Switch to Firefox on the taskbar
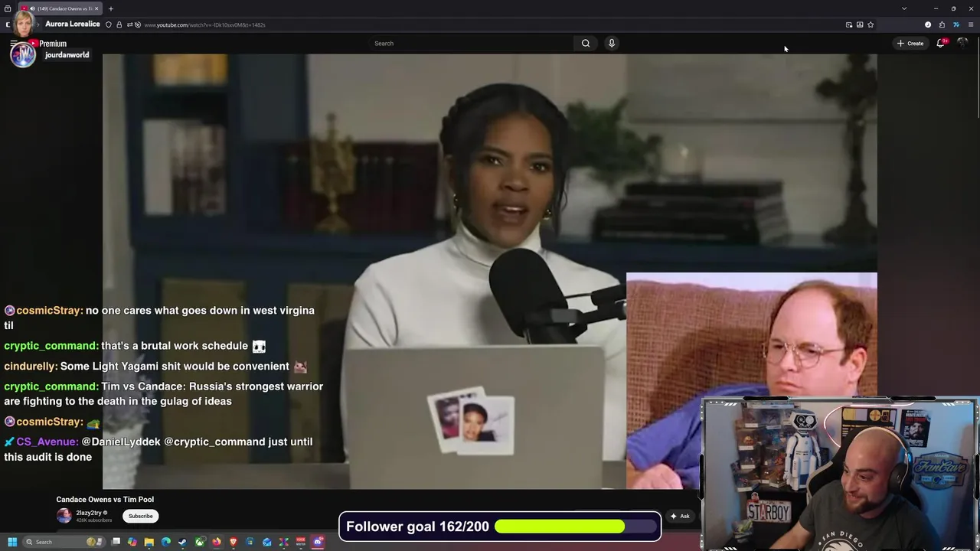Screen dimensions: 980x551 click(217, 542)
